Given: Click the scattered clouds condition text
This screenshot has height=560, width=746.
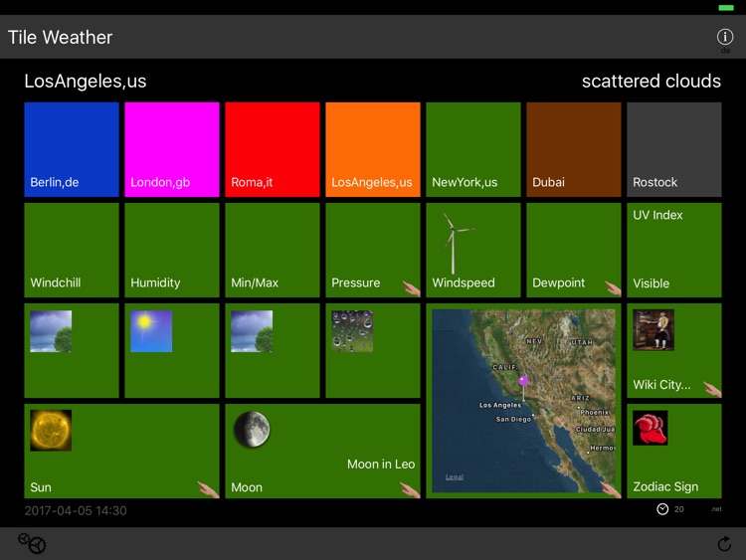Looking at the screenshot, I should [x=652, y=81].
